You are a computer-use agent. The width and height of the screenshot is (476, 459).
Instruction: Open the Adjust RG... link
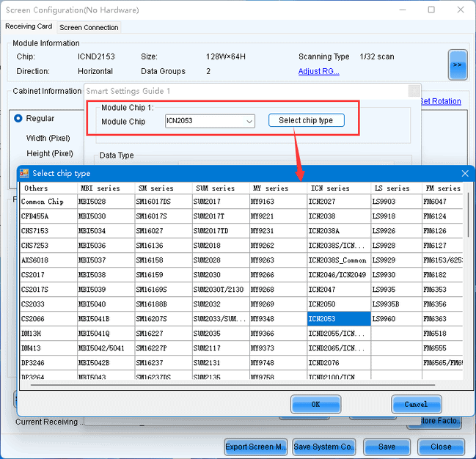[x=318, y=71]
